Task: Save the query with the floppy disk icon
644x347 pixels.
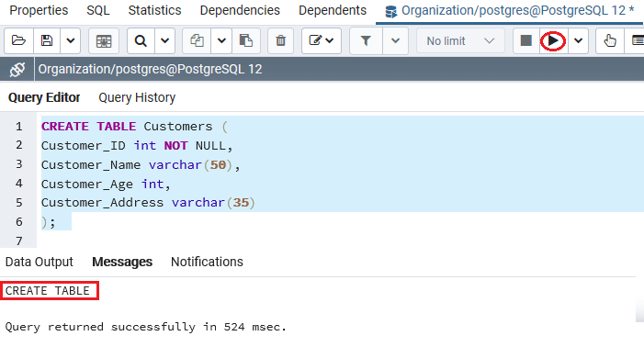Action: point(47,41)
